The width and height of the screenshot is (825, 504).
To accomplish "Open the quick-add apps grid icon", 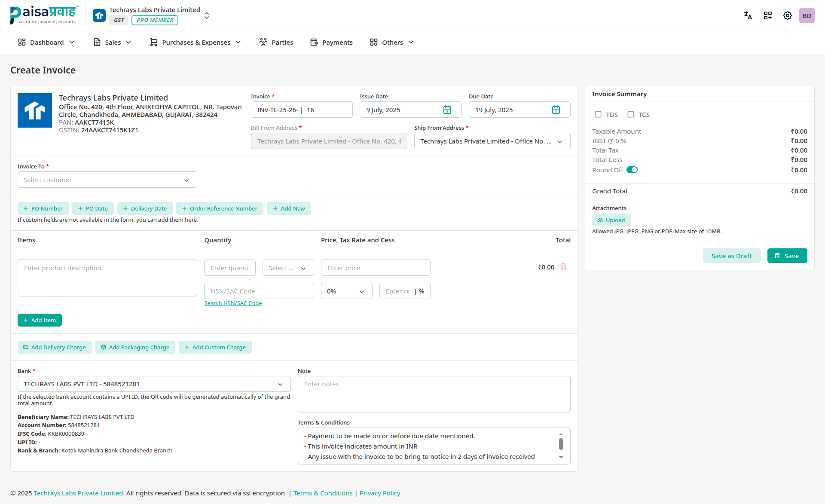I will point(768,15).
